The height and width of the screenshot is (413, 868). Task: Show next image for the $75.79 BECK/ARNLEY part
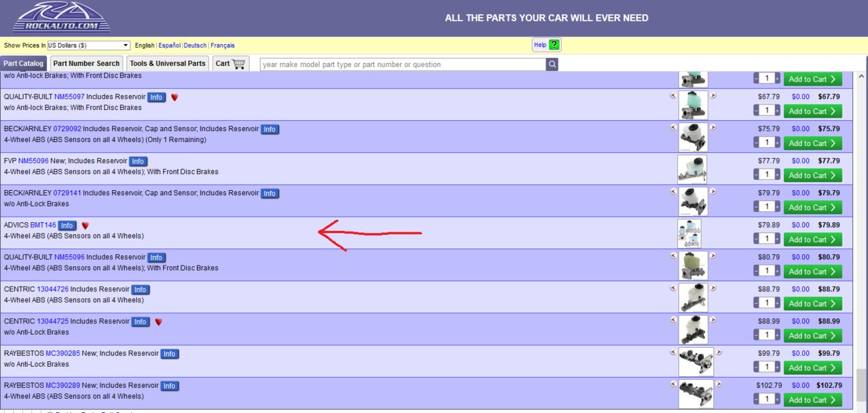(713, 128)
